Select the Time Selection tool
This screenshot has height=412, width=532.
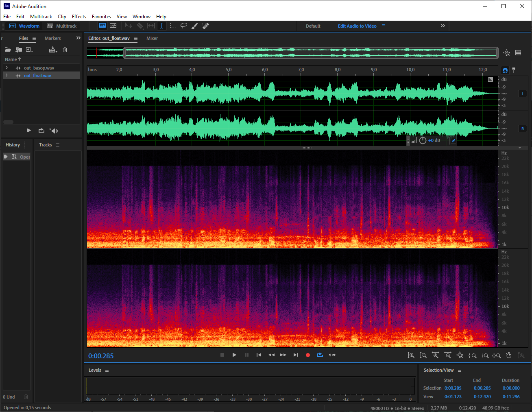[x=161, y=26]
